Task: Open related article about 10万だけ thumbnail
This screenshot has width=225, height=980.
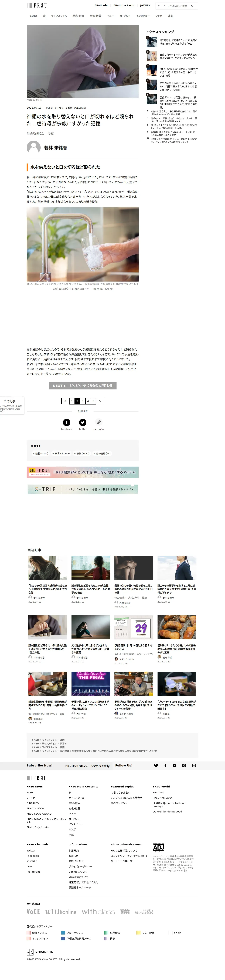Action: [48, 568]
